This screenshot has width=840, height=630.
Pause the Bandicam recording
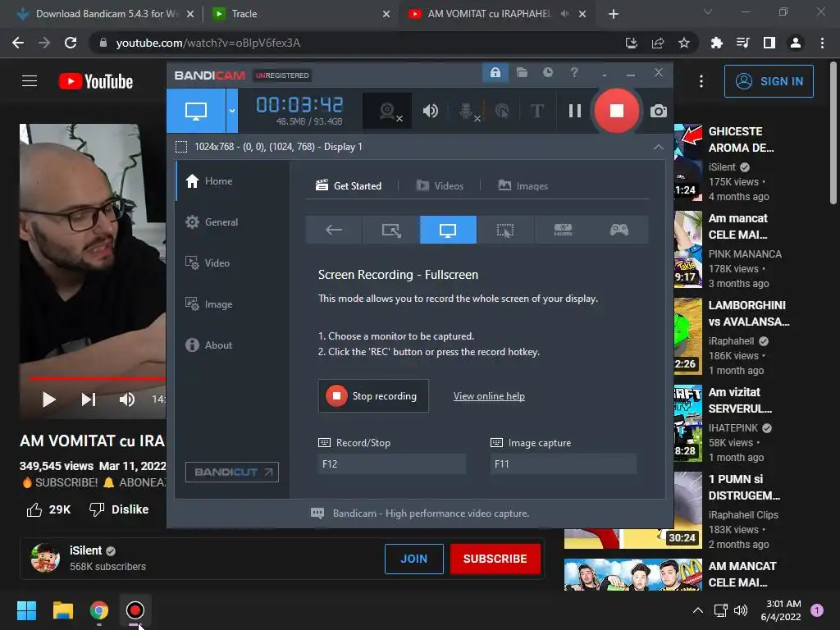(575, 111)
